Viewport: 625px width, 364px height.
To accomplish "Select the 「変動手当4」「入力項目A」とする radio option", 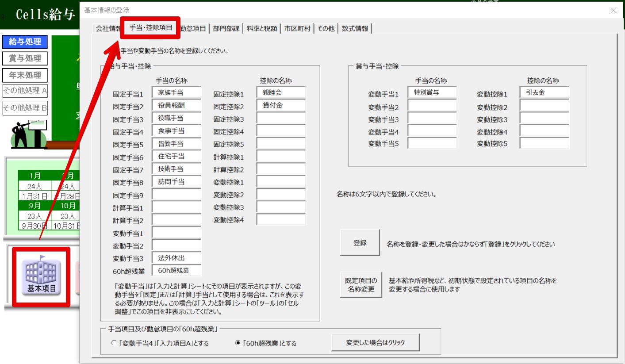I will 114,343.
